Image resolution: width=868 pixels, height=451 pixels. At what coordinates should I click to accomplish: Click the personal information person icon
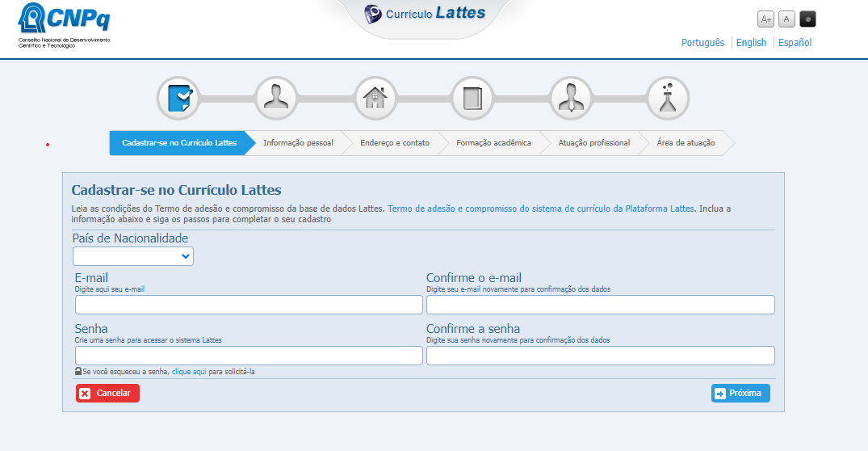[x=276, y=98]
